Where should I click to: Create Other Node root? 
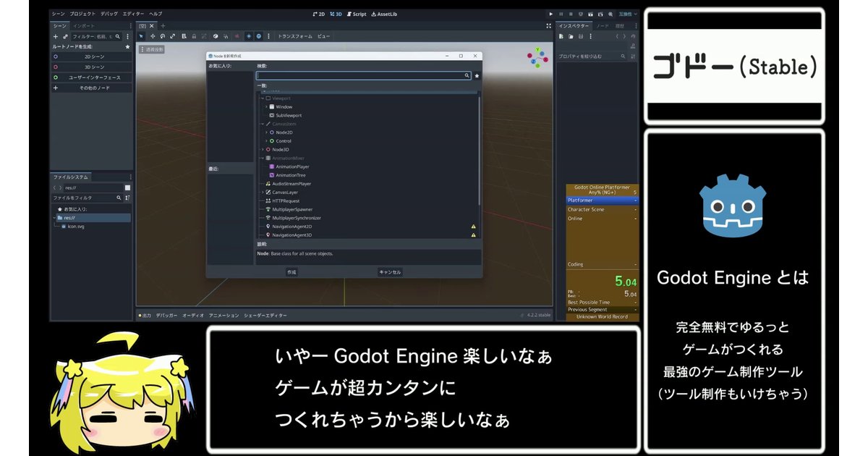click(x=91, y=88)
